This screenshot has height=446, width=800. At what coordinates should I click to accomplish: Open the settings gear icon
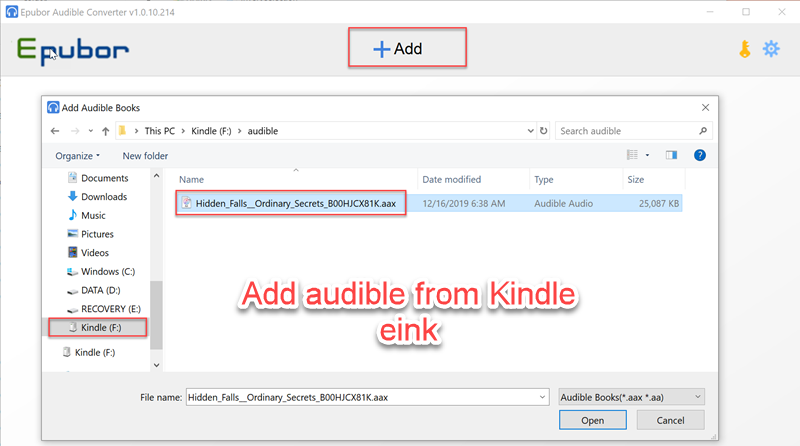(771, 49)
